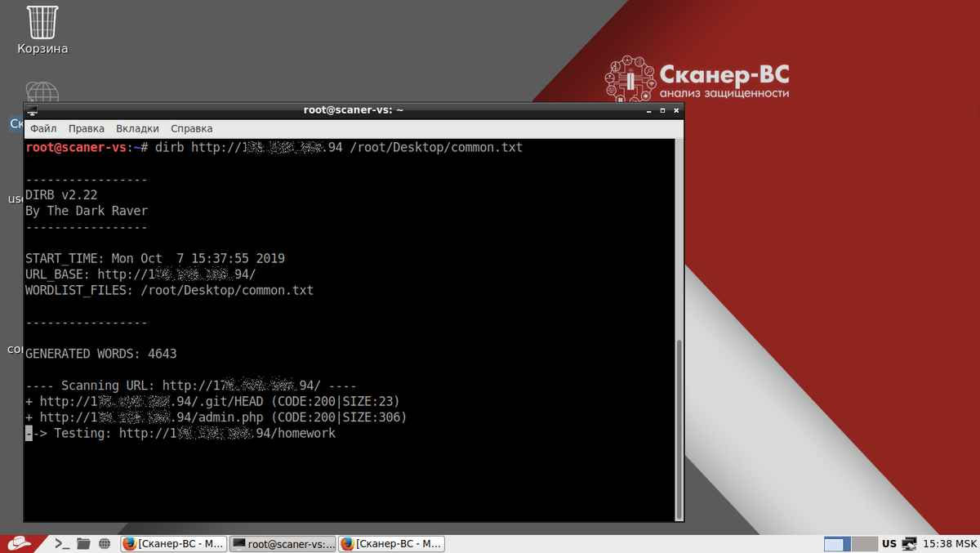Open the file manager taskbar launcher
The width and height of the screenshot is (980, 553).
(x=83, y=543)
